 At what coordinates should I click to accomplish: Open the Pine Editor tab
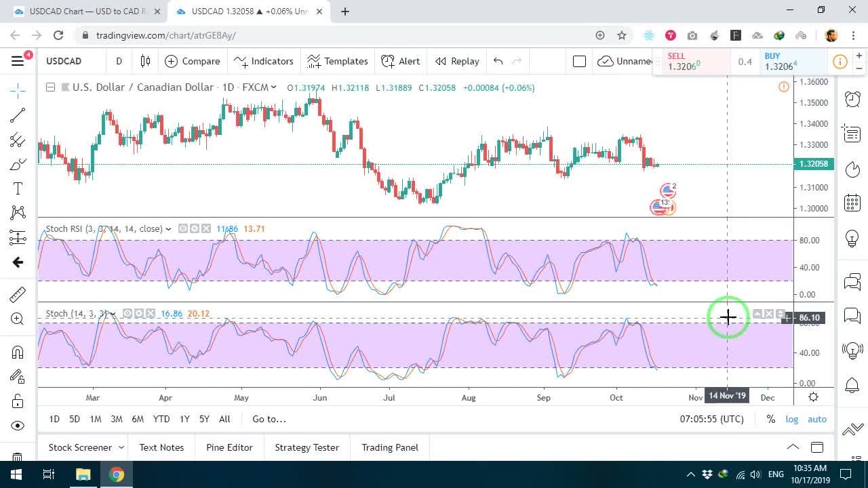(x=229, y=447)
